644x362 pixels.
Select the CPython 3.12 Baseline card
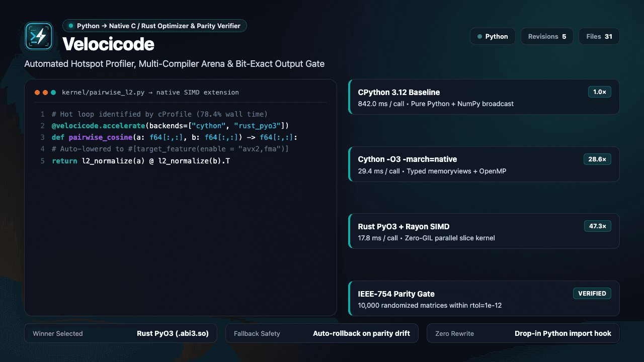(484, 97)
